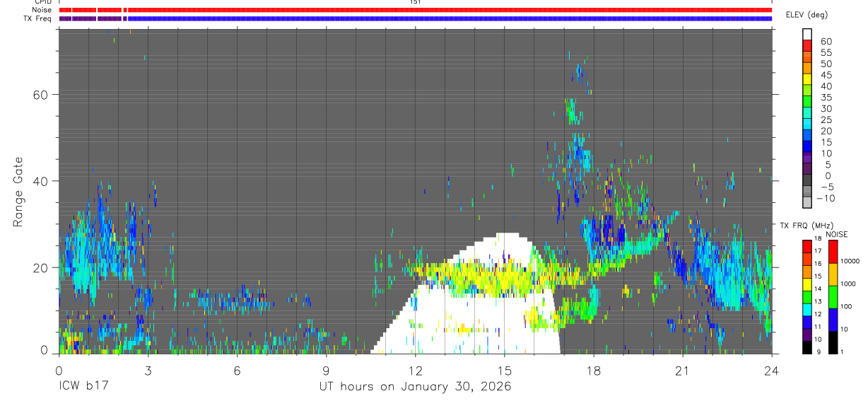Click the blue TX FRQ swatch between 11 and 12

click(x=807, y=322)
